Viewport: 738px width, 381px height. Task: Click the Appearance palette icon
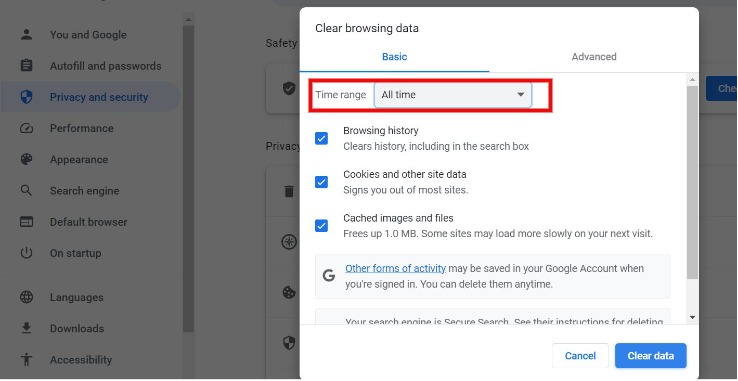tap(26, 159)
